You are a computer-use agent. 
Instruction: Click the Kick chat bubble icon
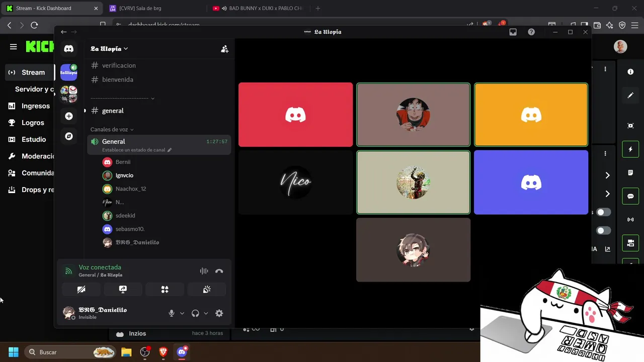(x=630, y=196)
